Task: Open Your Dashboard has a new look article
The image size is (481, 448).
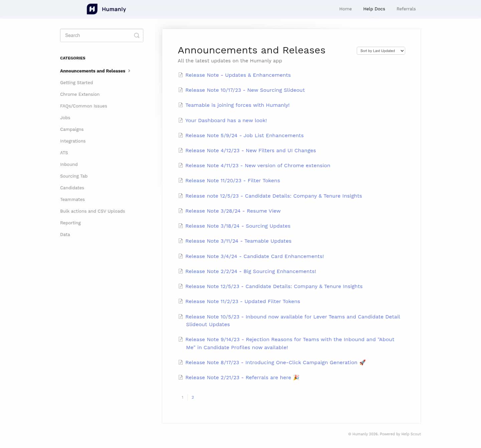Action: [226, 121]
